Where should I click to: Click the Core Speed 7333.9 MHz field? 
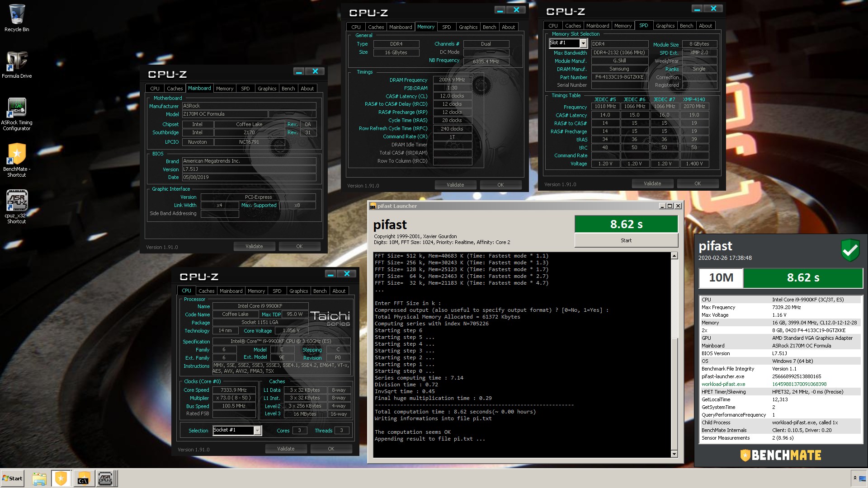tap(234, 390)
